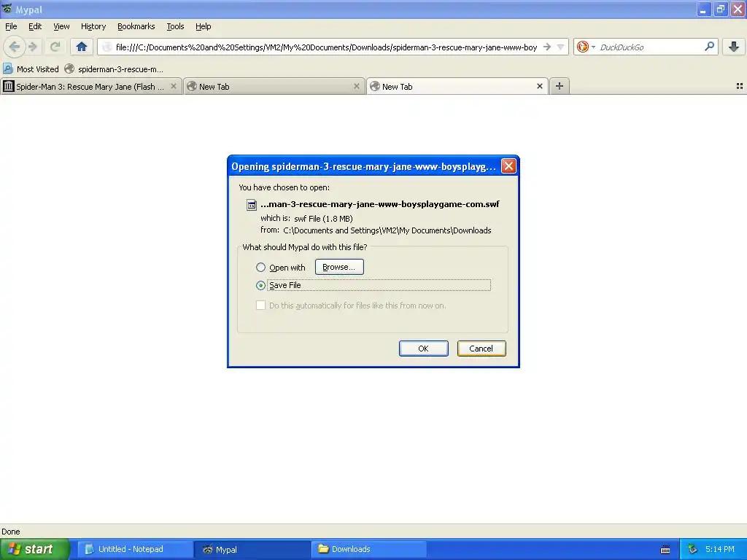Click Cancel in the download dialog
The width and height of the screenshot is (747, 560).
[x=481, y=348]
